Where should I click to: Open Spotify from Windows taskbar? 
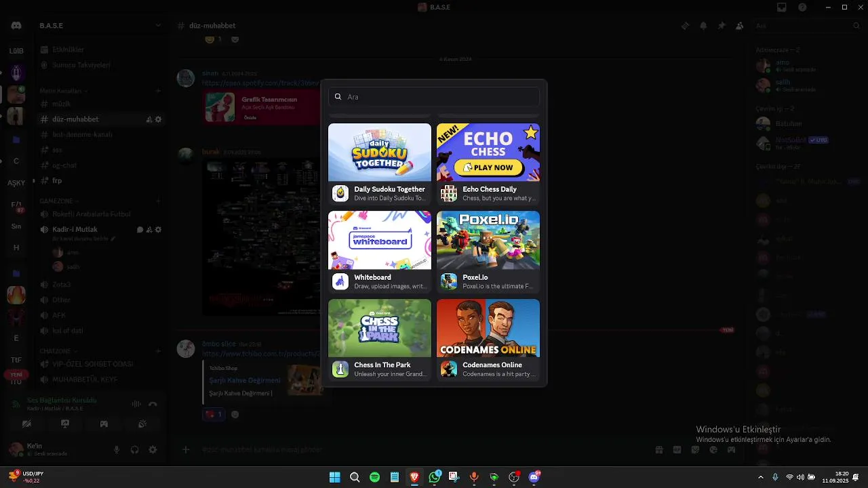point(374,477)
